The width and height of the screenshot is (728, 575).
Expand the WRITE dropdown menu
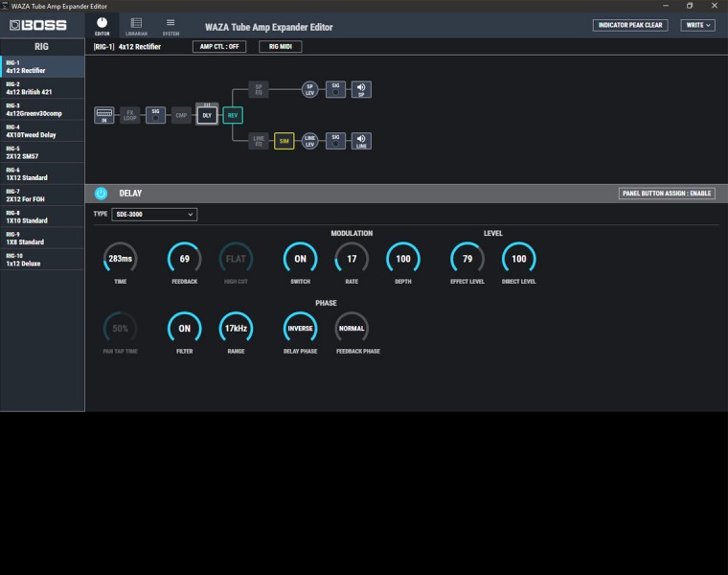[697, 25]
